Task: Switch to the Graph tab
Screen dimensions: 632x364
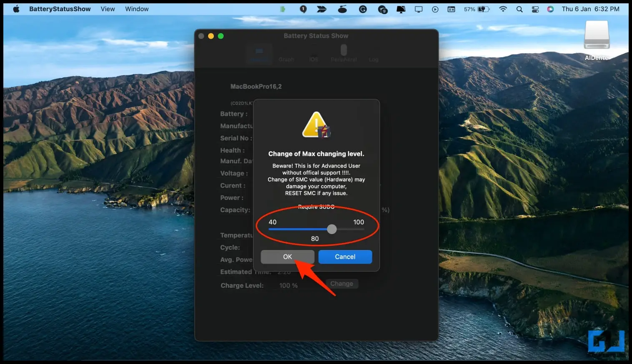Action: (x=286, y=55)
